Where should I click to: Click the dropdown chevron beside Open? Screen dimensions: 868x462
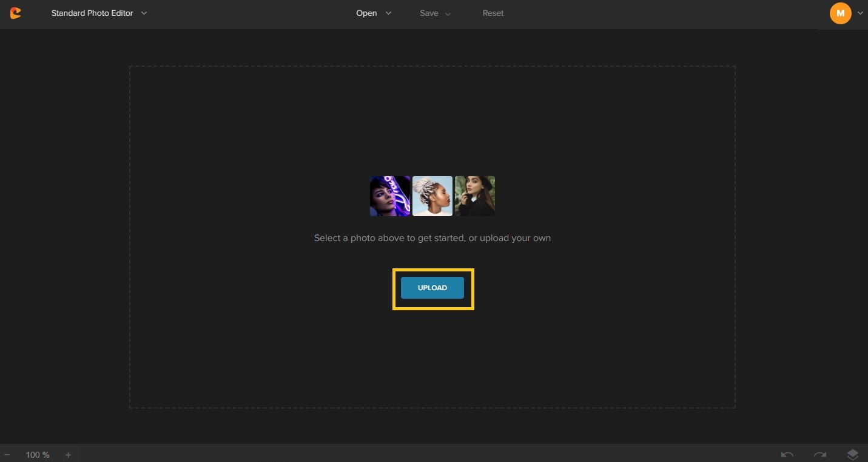pos(388,13)
